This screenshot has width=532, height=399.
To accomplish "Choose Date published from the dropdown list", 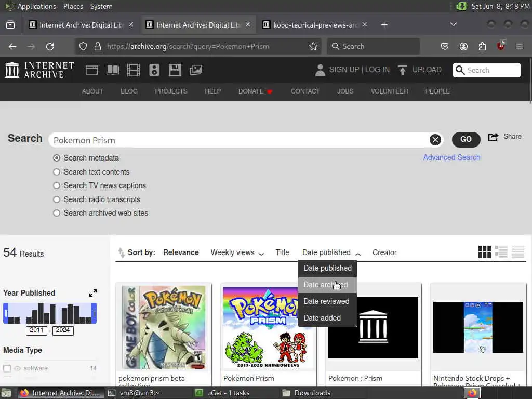I will pyautogui.click(x=327, y=269).
